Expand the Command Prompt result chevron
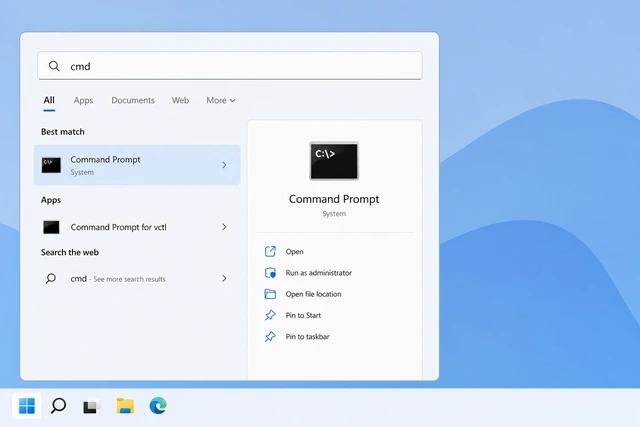 point(224,165)
